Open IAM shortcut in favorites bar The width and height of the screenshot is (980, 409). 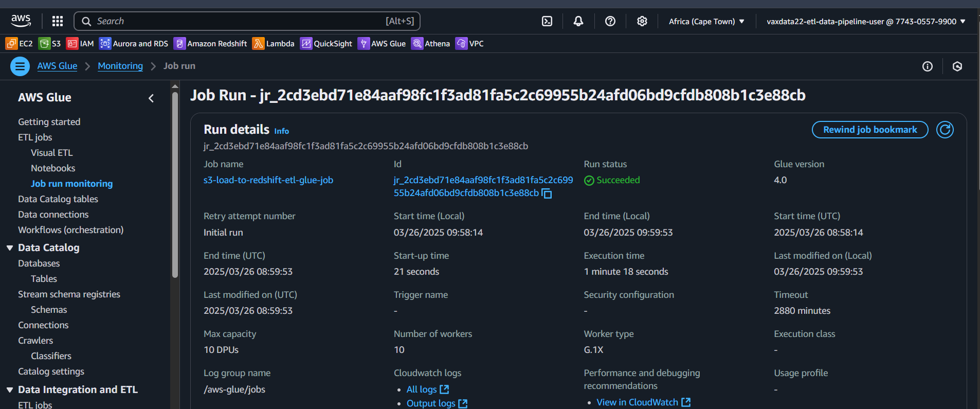pyautogui.click(x=80, y=44)
